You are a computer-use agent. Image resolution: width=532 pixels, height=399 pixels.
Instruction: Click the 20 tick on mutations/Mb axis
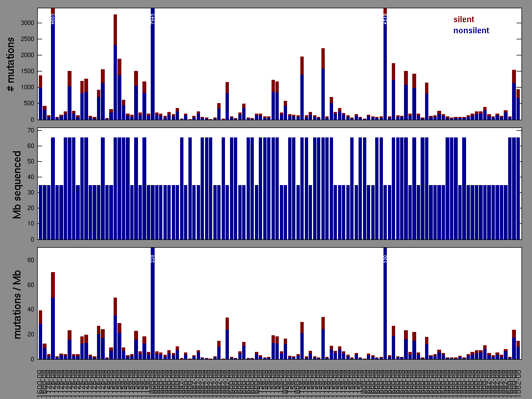[31, 335]
